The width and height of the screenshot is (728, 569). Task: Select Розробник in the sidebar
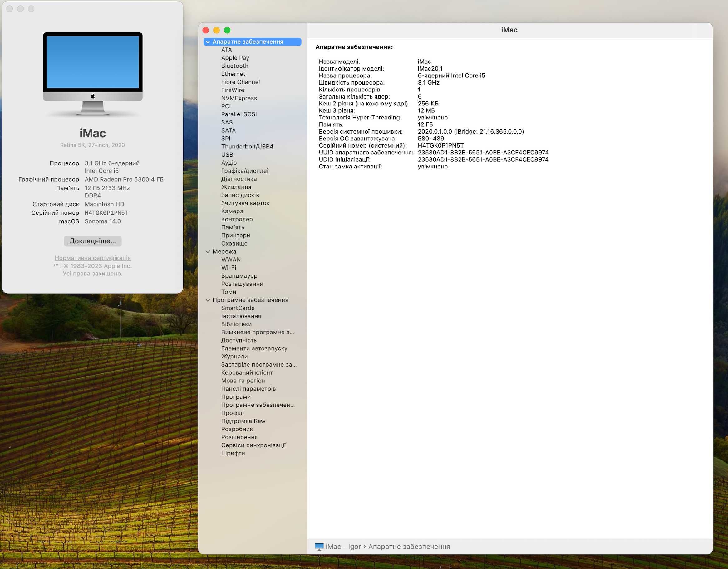pos(237,430)
